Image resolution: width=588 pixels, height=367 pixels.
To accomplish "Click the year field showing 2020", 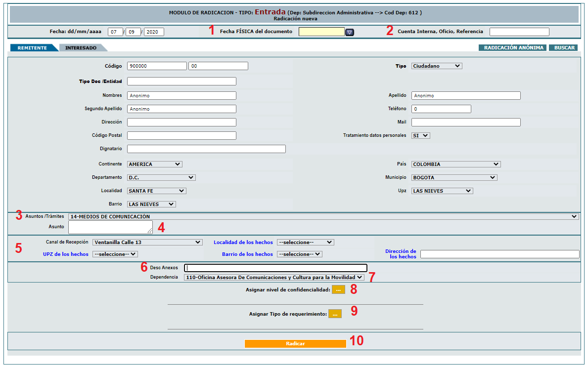I will [154, 32].
